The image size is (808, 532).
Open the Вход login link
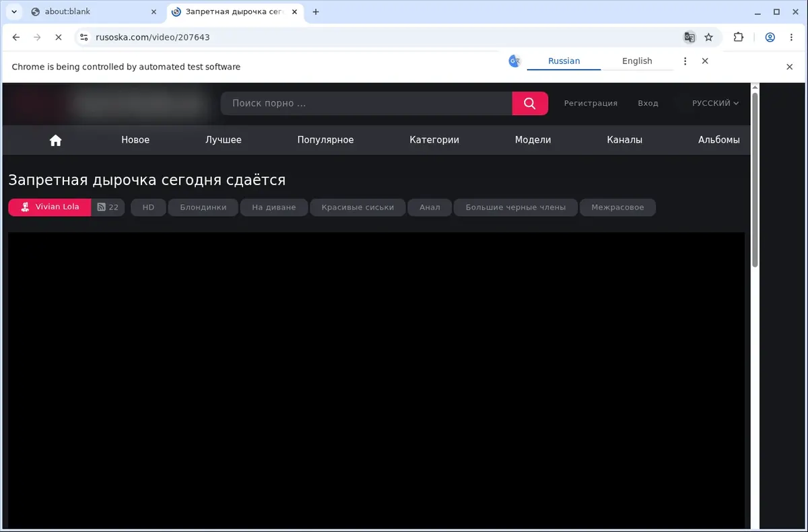coord(648,103)
